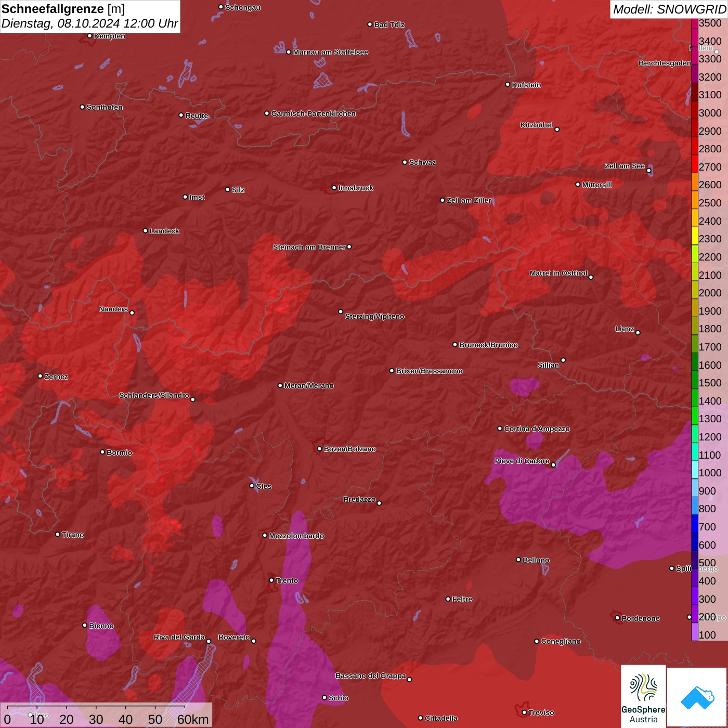The image size is (728, 728).
Task: Click the 'Steinach am Brenner' label
Action: 309,247
